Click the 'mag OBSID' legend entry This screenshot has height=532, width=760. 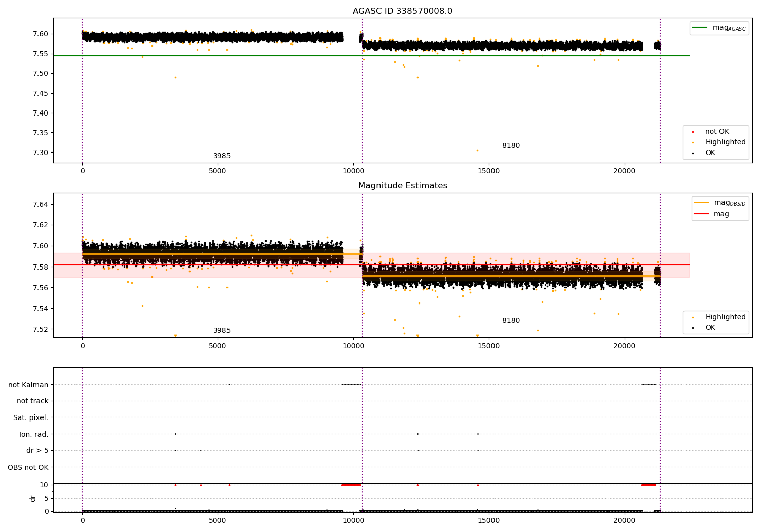tap(720, 203)
